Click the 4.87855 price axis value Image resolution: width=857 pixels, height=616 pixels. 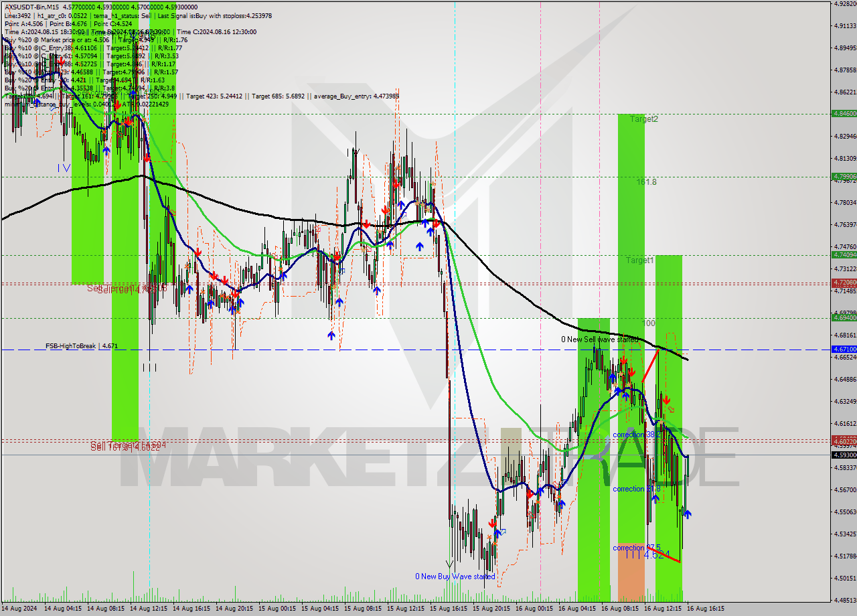click(845, 70)
